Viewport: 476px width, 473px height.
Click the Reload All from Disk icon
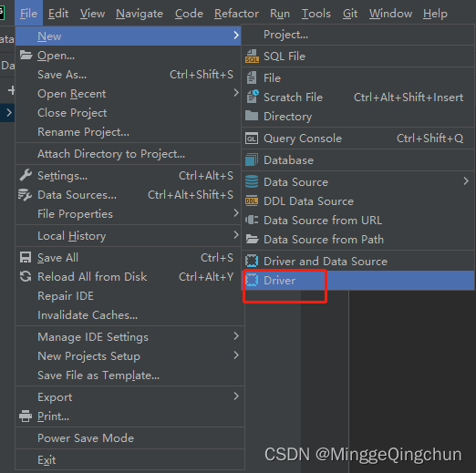tap(26, 276)
